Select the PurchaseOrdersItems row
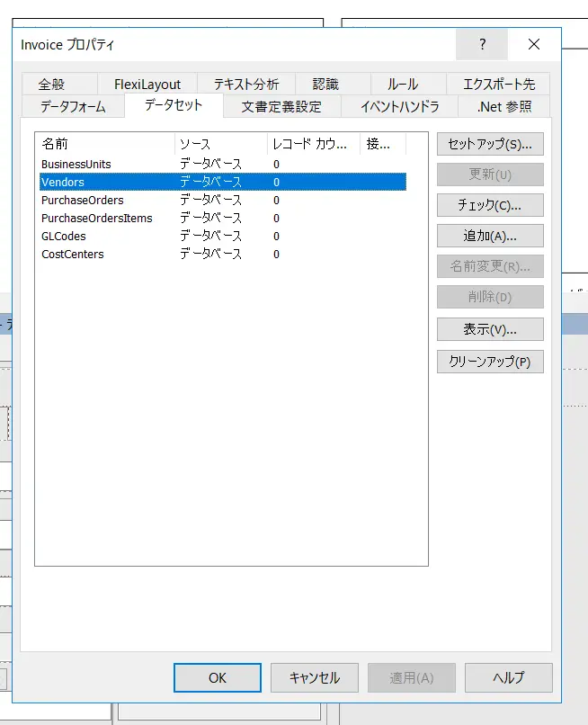 coord(223,219)
